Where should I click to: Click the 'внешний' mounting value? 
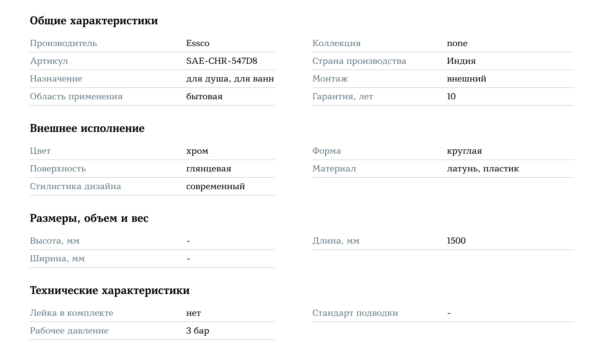[x=466, y=79]
